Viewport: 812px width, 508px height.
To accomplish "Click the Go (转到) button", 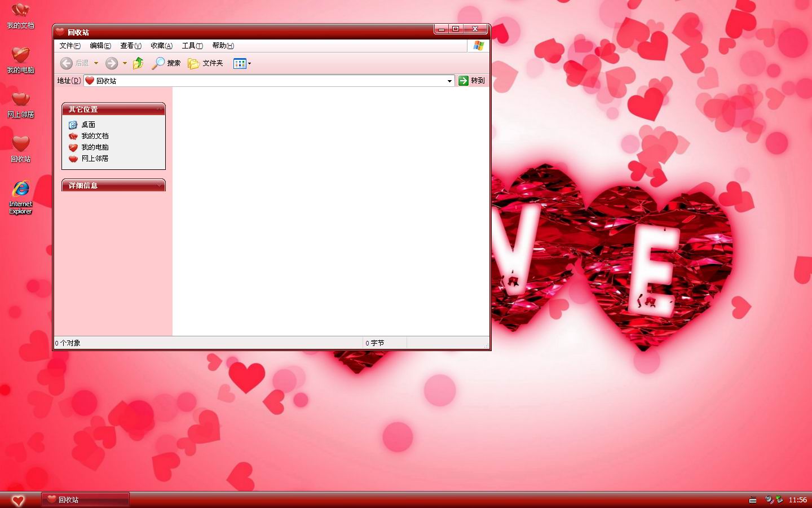I will click(471, 81).
